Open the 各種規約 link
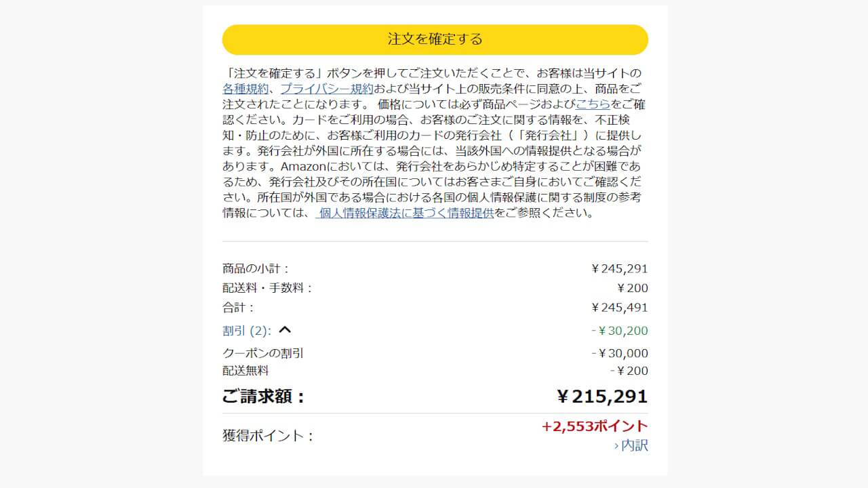 (245, 89)
